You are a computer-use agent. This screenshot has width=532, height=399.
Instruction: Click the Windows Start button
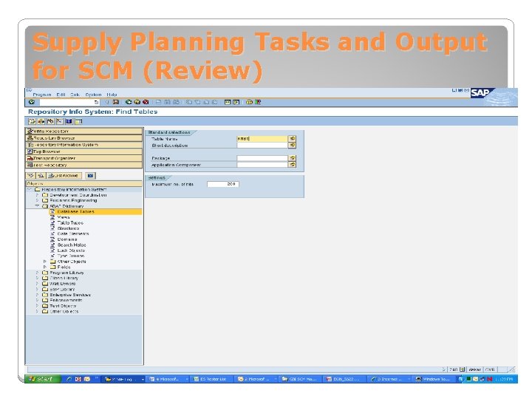[x=42, y=379]
